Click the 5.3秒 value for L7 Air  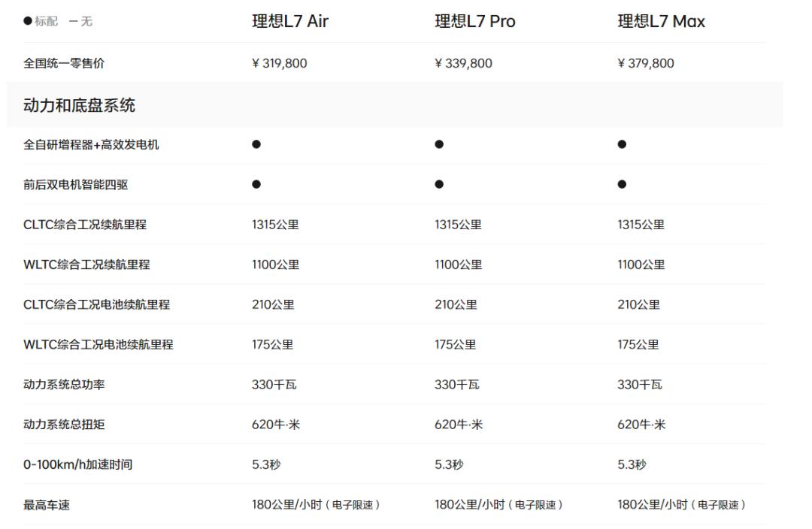tap(267, 464)
